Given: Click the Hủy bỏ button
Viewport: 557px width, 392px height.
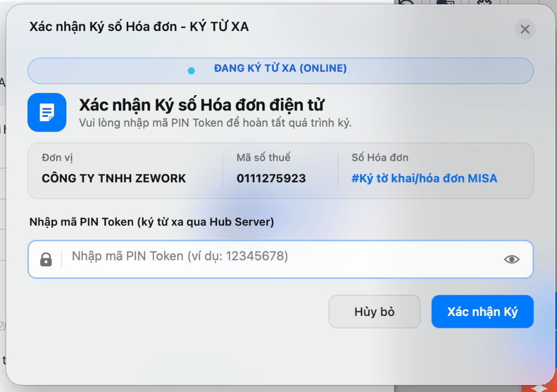Looking at the screenshot, I should point(374,312).
